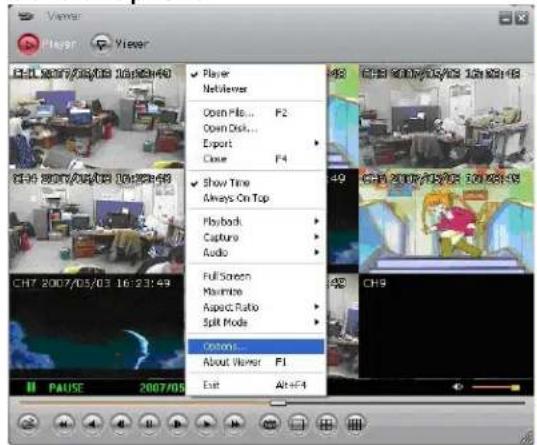Image resolution: width=537 pixels, height=445 pixels.
Task: Choose Open File... from the menu
Action: pos(256,113)
